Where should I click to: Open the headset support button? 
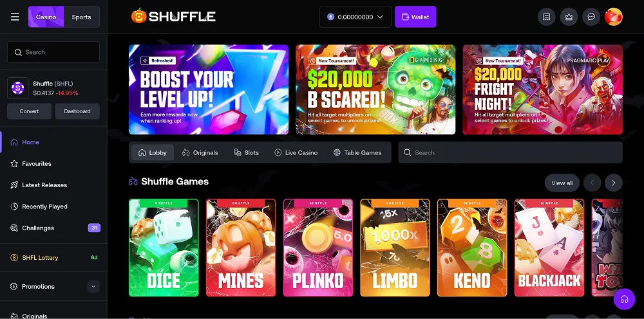tap(624, 299)
